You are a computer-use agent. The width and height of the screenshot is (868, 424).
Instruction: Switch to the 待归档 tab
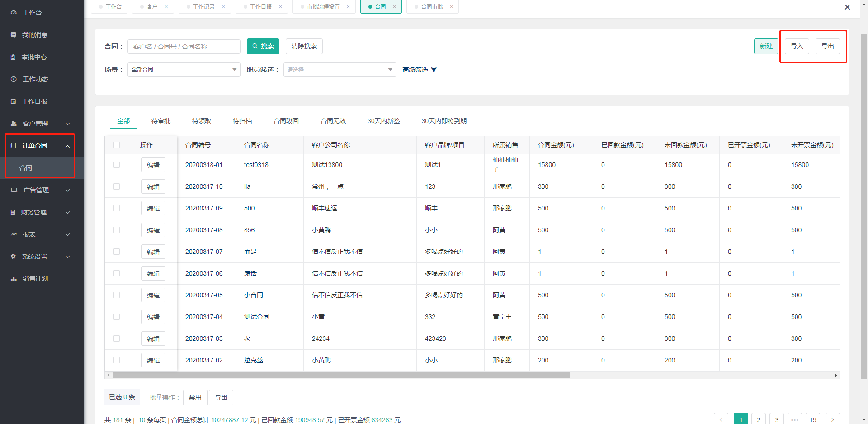click(x=242, y=121)
